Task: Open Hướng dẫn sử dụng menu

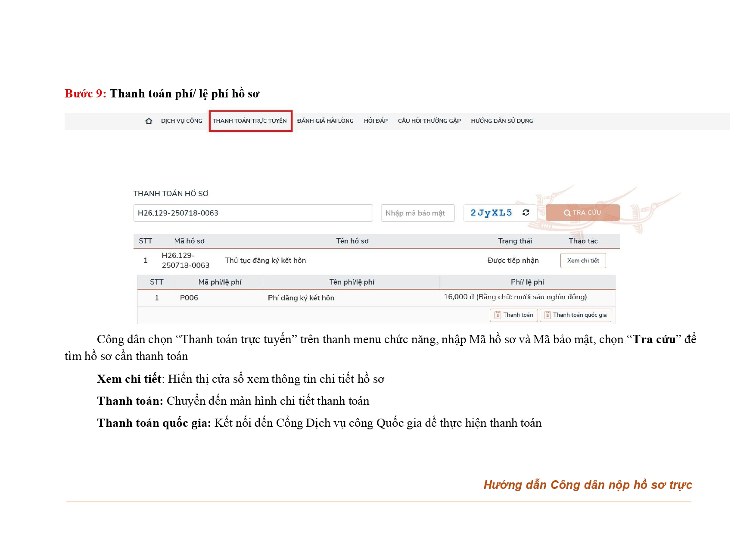Action: coord(502,121)
